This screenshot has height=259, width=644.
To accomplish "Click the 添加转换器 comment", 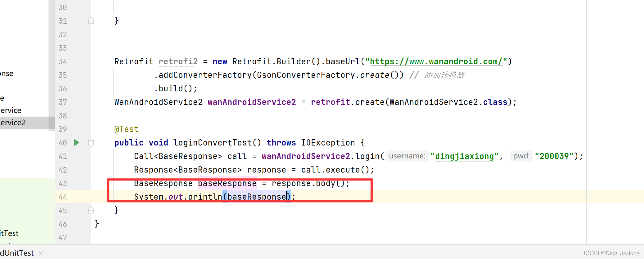I will pyautogui.click(x=444, y=75).
